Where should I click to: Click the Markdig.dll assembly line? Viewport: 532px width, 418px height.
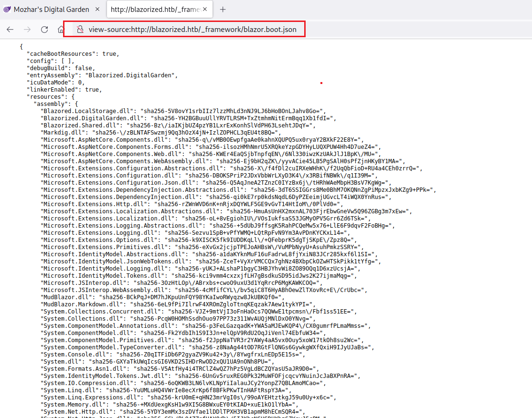tap(62, 133)
